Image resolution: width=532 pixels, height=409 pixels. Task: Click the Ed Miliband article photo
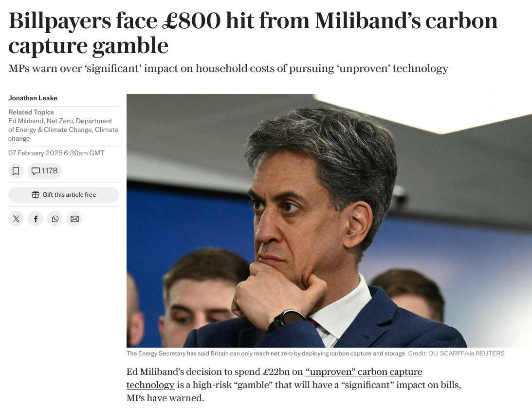(x=329, y=221)
